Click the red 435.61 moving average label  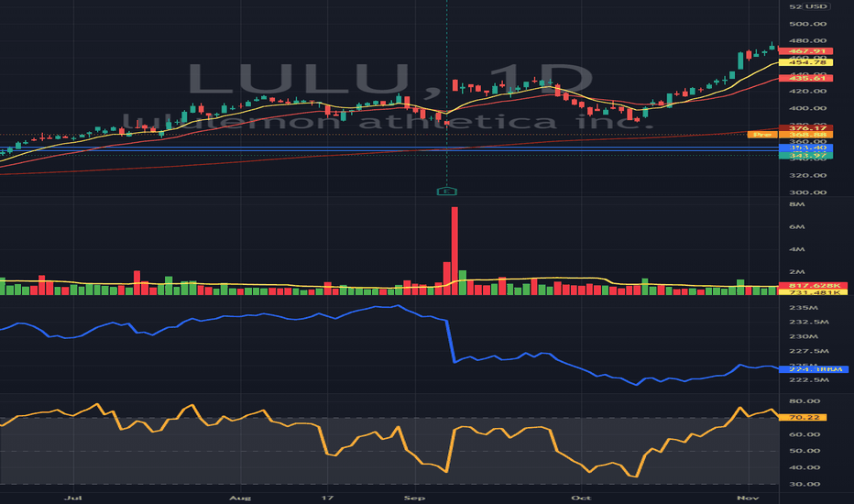[805, 78]
